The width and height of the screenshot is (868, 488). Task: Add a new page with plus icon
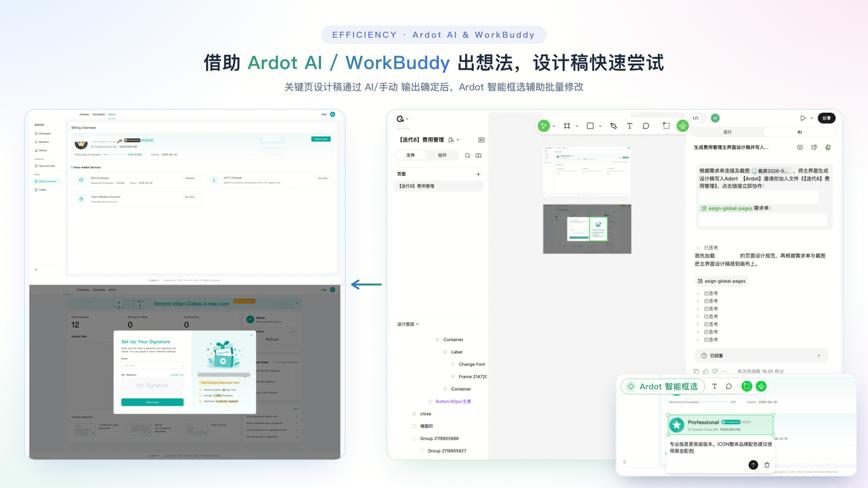[479, 174]
